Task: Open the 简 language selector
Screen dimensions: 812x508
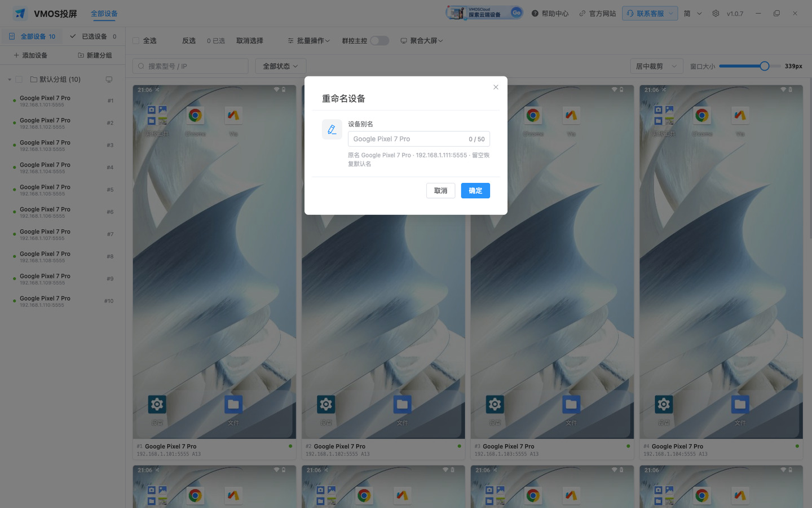Action: pyautogui.click(x=692, y=14)
